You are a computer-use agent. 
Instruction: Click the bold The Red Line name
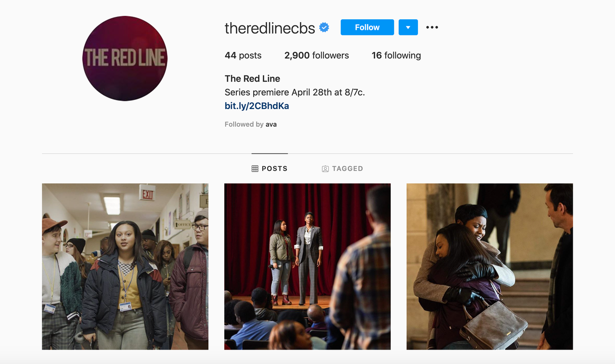coord(252,79)
